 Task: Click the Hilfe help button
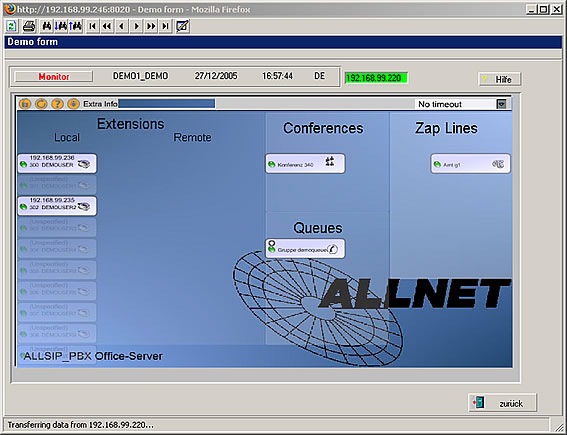pos(499,79)
